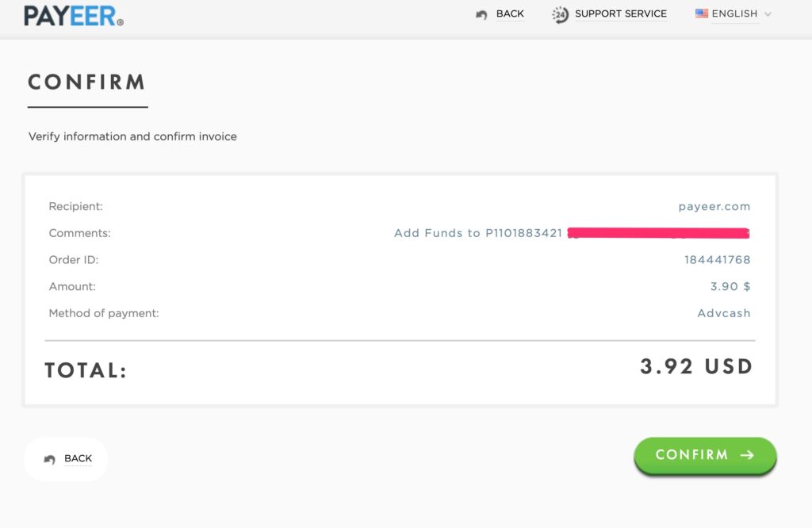Image resolution: width=812 pixels, height=528 pixels.
Task: Click the Advcash payment method value
Action: [x=723, y=313]
